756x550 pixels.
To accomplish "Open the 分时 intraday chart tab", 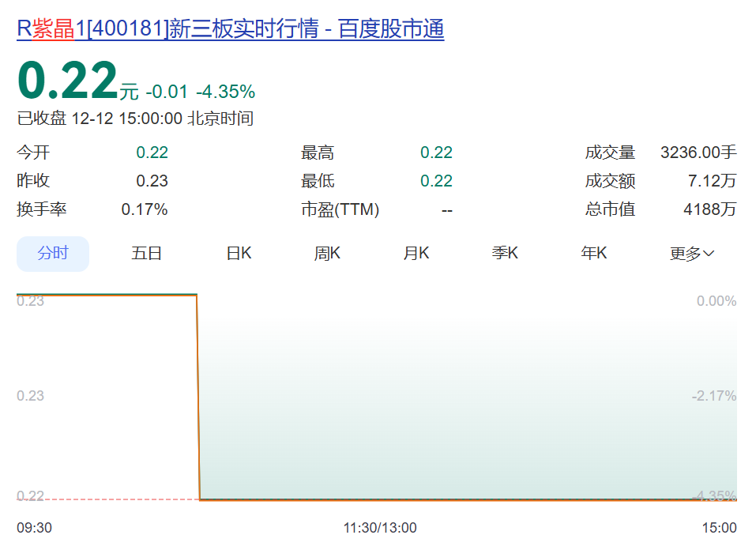I will [x=52, y=253].
